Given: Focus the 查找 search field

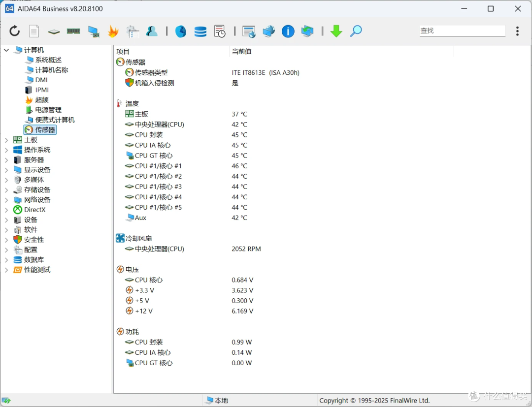Looking at the screenshot, I should click(x=462, y=31).
